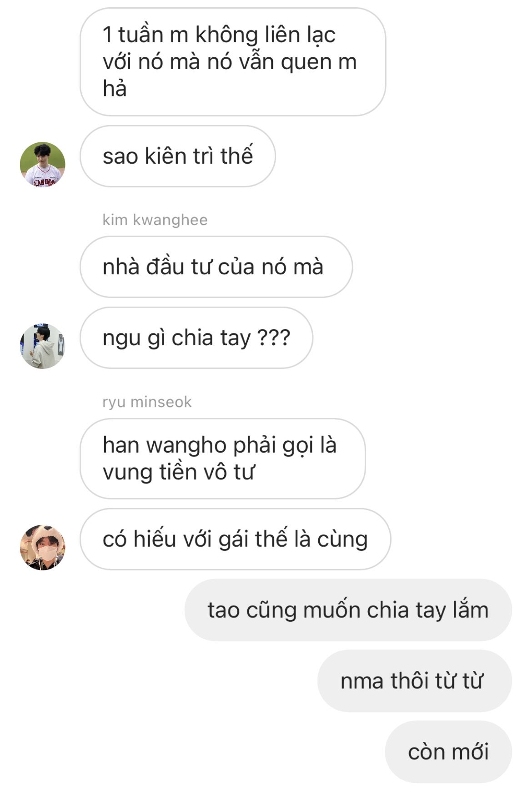Image resolution: width=532 pixels, height=786 pixels.
Task: Select message 'nhà đầu tư của nó mà'
Action: (x=216, y=267)
